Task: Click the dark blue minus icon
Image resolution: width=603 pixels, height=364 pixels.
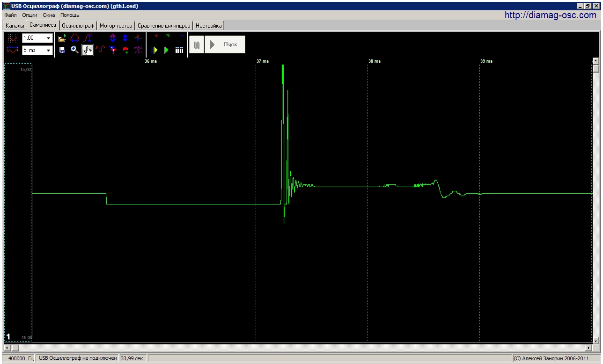Action: coord(181,36)
